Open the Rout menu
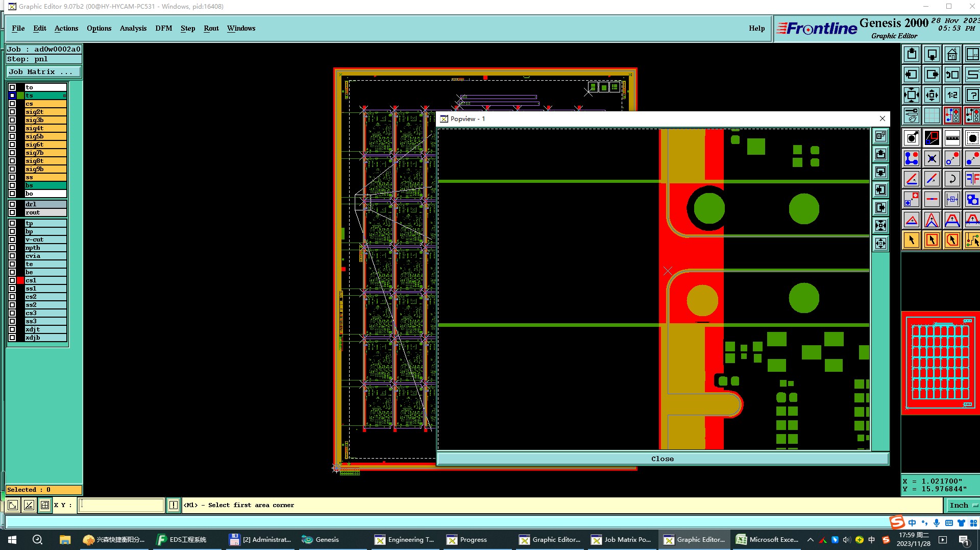980x550 pixels. (211, 28)
